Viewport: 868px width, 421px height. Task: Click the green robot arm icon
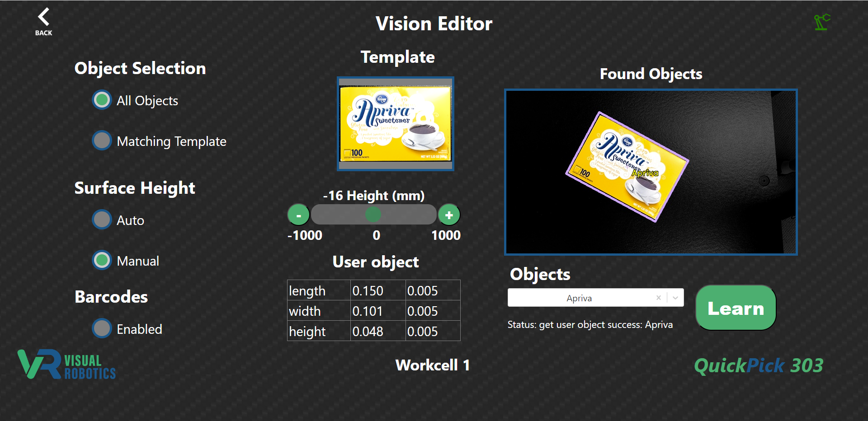pyautogui.click(x=821, y=22)
